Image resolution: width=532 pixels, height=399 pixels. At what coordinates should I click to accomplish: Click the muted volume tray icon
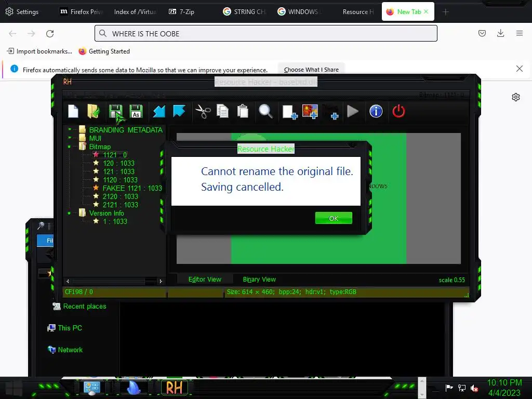click(x=474, y=388)
